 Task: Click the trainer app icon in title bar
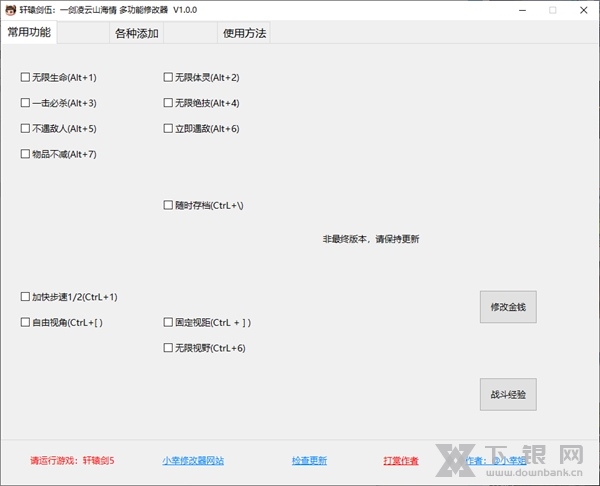(x=10, y=10)
